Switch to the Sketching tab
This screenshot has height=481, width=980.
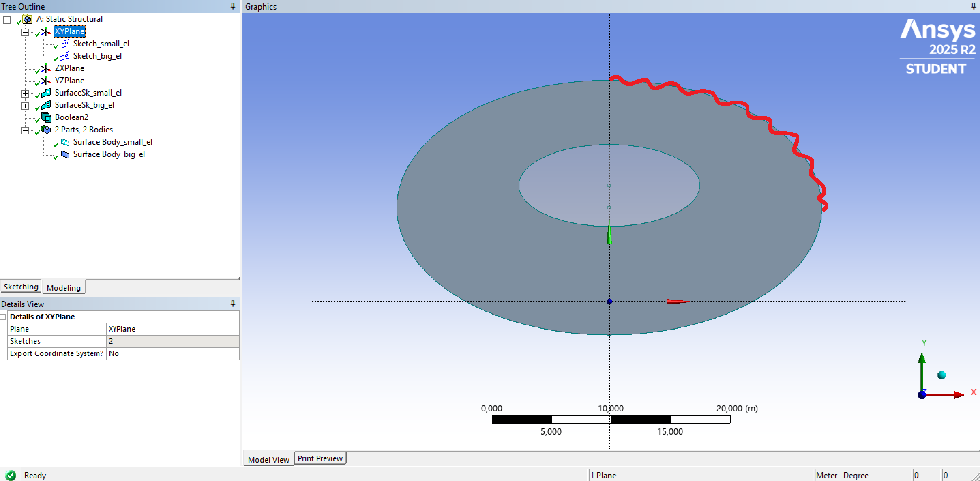click(x=21, y=287)
